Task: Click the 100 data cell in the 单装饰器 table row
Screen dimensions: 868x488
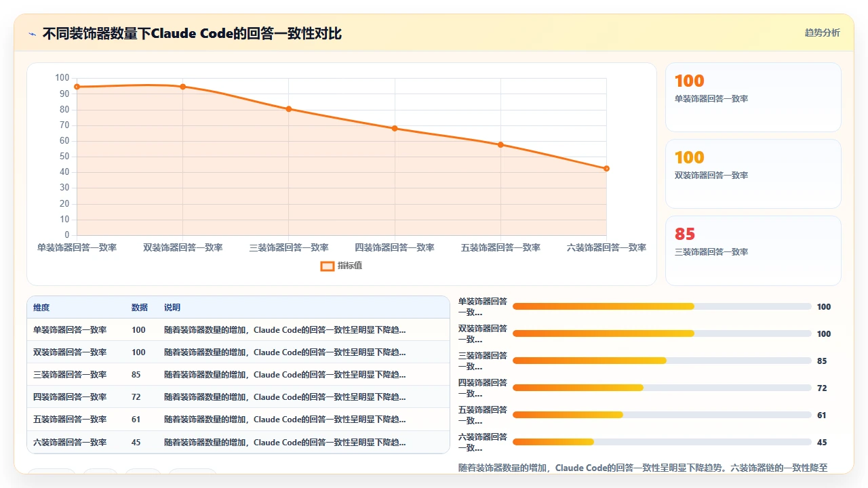Action: click(138, 330)
